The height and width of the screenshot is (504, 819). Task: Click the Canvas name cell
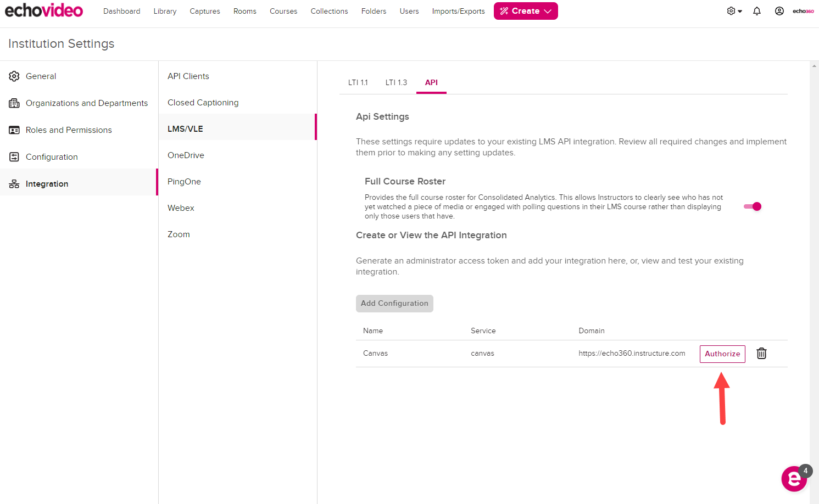[376, 354]
